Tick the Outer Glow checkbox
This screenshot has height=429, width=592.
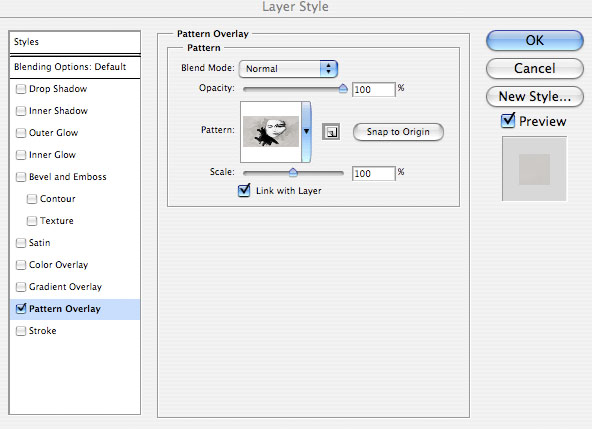click(x=21, y=133)
